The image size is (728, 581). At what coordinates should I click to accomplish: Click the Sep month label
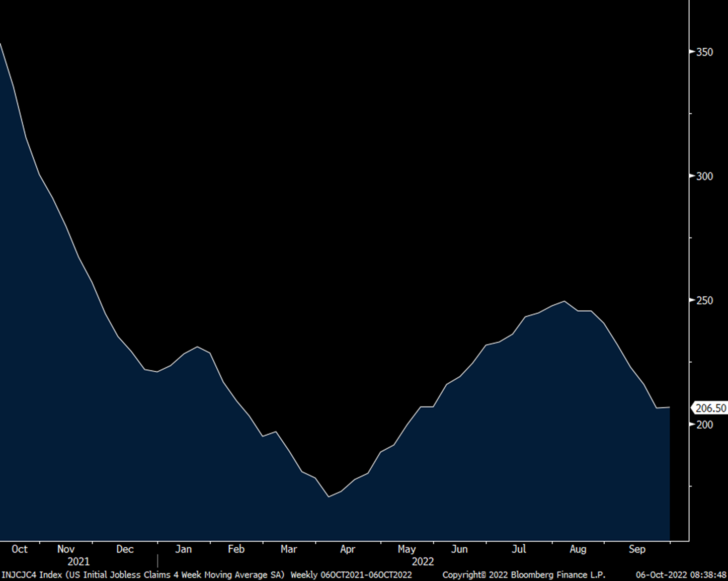[636, 549]
